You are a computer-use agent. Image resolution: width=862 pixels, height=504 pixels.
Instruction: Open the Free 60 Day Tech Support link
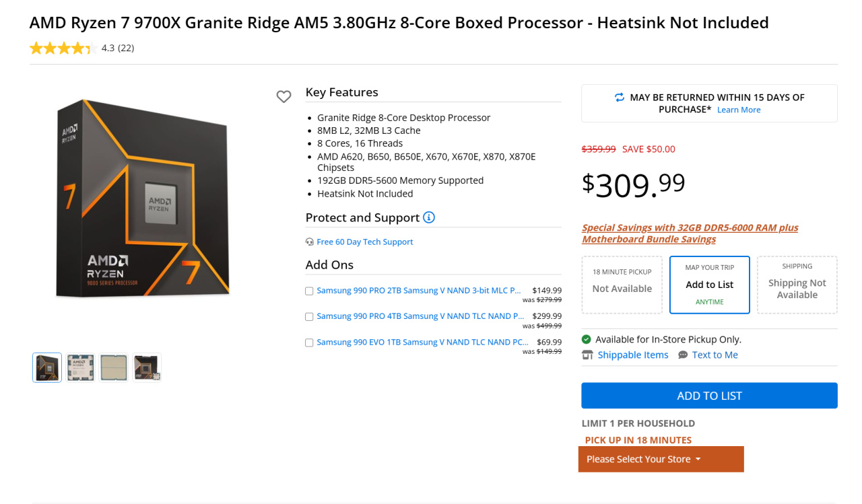[364, 242]
